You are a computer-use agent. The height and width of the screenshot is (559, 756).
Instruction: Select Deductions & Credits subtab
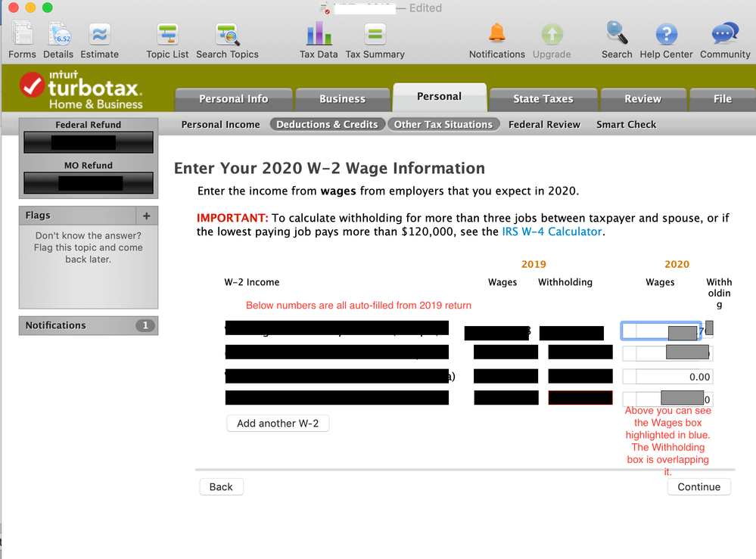click(327, 125)
